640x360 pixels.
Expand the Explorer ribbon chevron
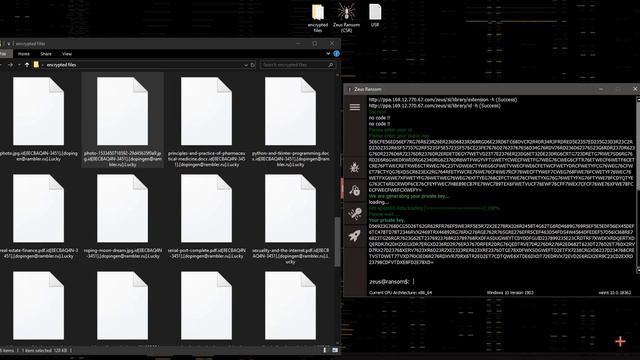[x=328, y=53]
